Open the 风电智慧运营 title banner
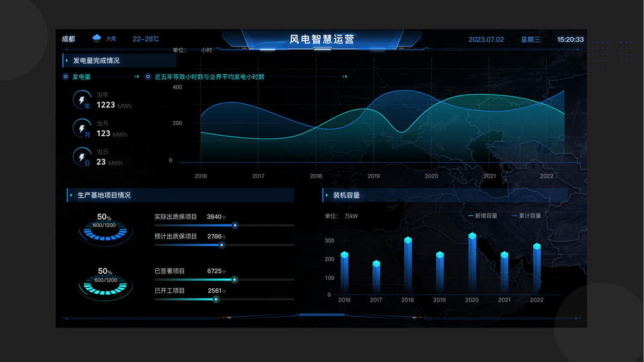 (x=322, y=39)
